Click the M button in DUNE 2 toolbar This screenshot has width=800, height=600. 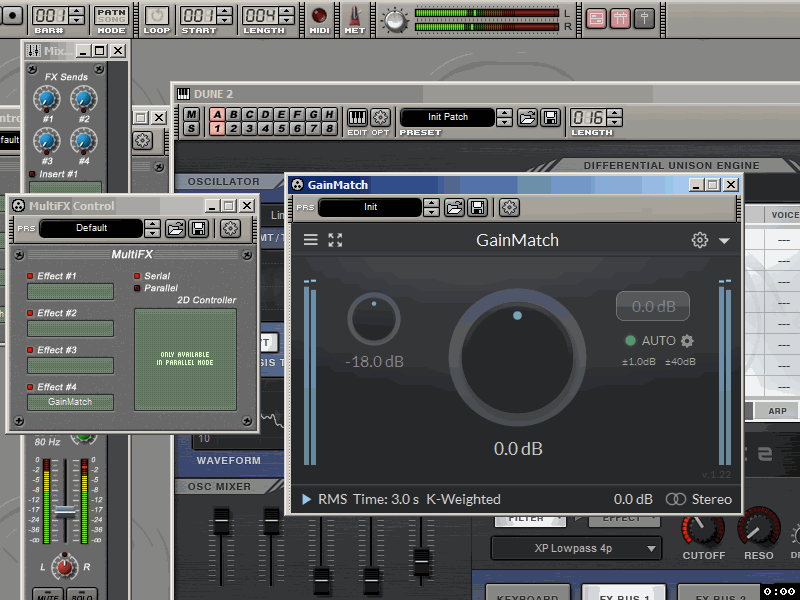click(x=191, y=114)
